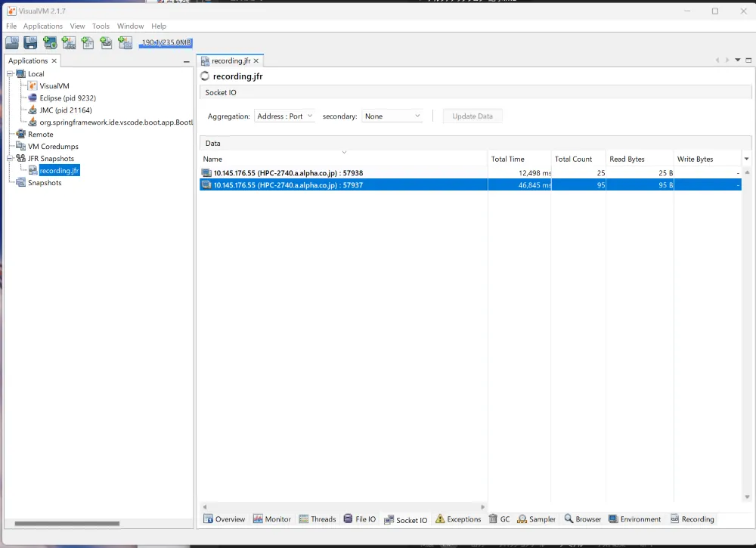Open the Applications menu
The width and height of the screenshot is (756, 548).
pyautogui.click(x=43, y=26)
